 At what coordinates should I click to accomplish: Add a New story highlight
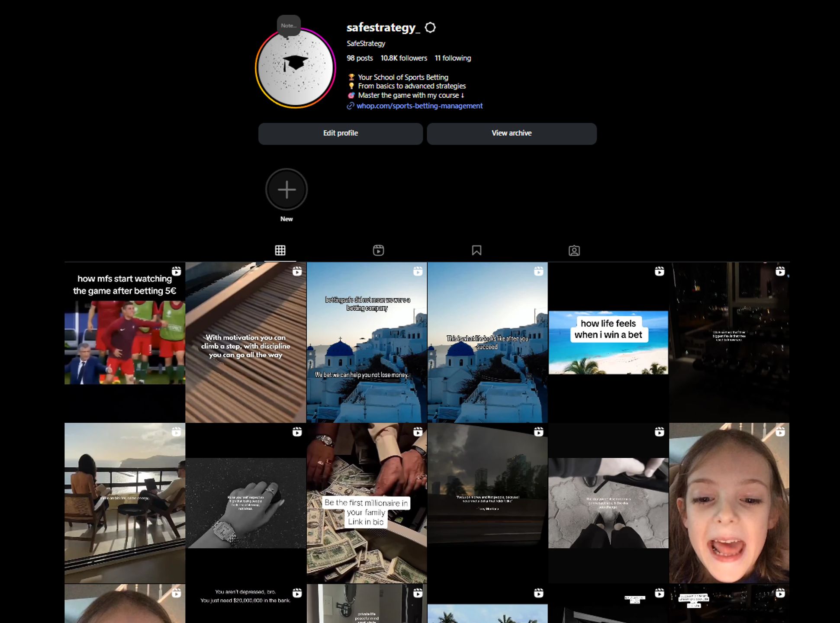pyautogui.click(x=286, y=189)
